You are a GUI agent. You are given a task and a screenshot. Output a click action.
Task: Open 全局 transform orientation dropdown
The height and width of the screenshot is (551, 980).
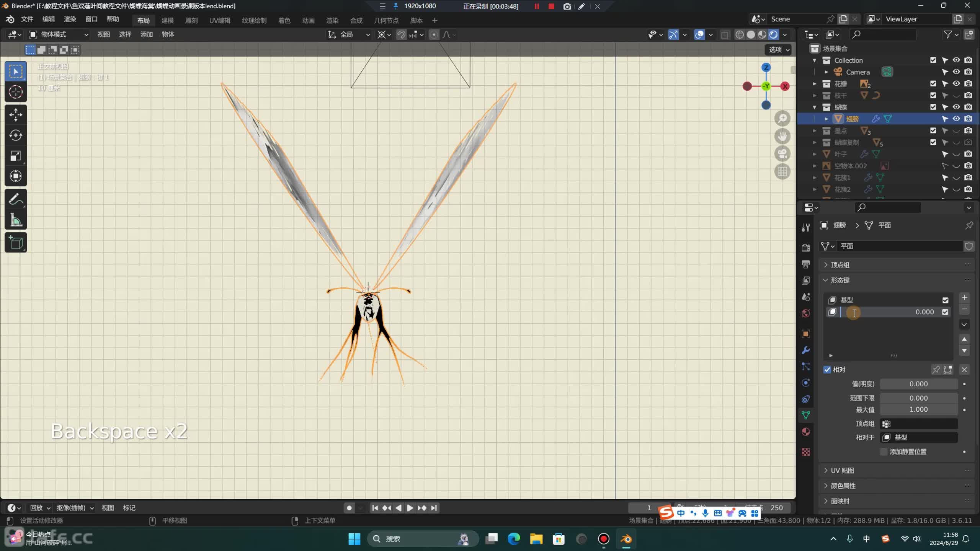pos(348,35)
